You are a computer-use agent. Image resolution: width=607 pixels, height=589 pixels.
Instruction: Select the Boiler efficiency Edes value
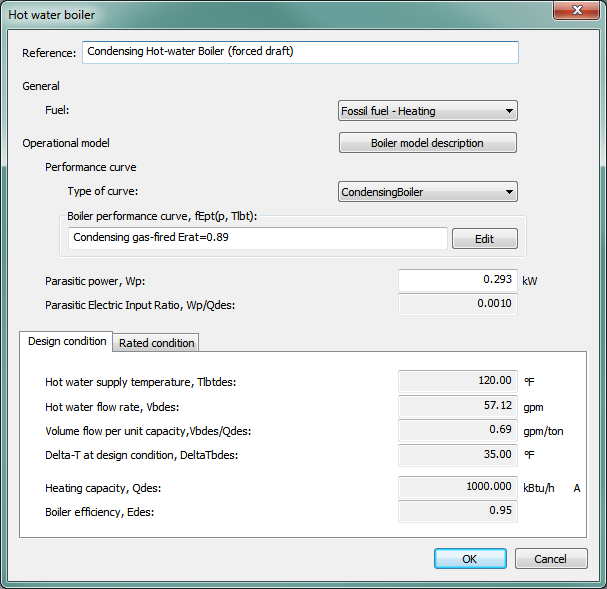point(457,511)
